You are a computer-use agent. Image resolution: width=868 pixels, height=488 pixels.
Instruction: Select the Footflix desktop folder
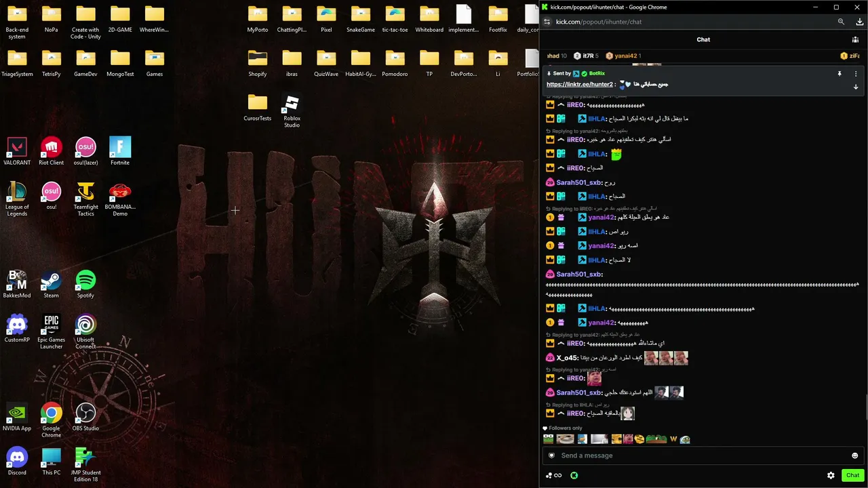[x=498, y=19]
